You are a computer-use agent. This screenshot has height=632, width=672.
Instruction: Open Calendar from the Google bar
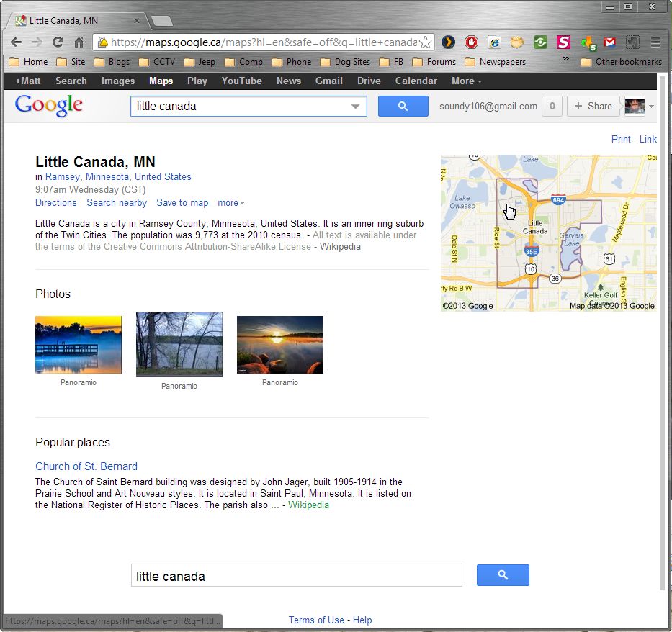coord(416,81)
